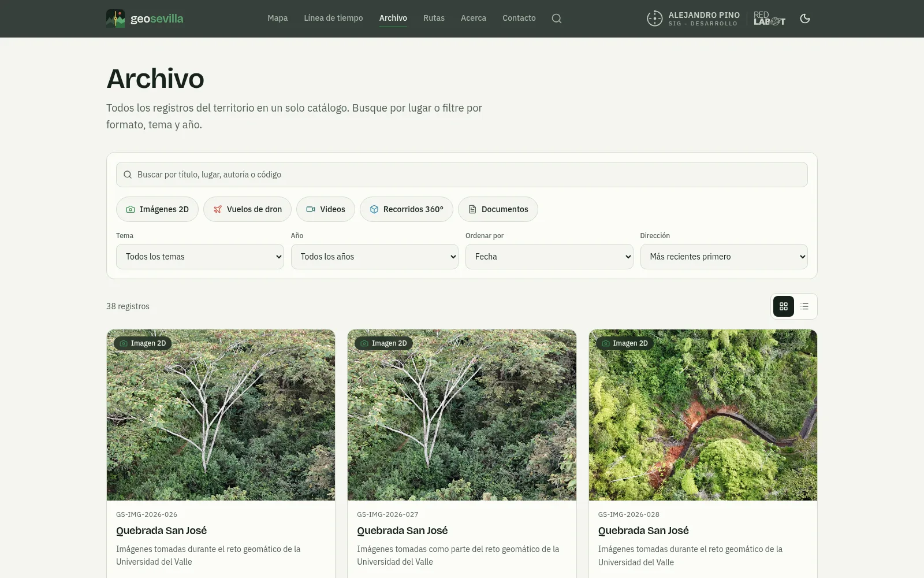Filter by Recorridos 360°
The width and height of the screenshot is (924, 578).
[x=407, y=209]
